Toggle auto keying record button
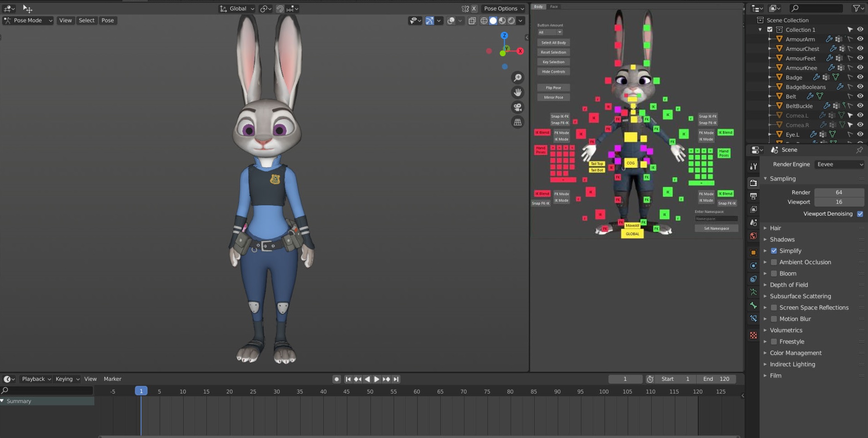The width and height of the screenshot is (868, 438). click(336, 379)
